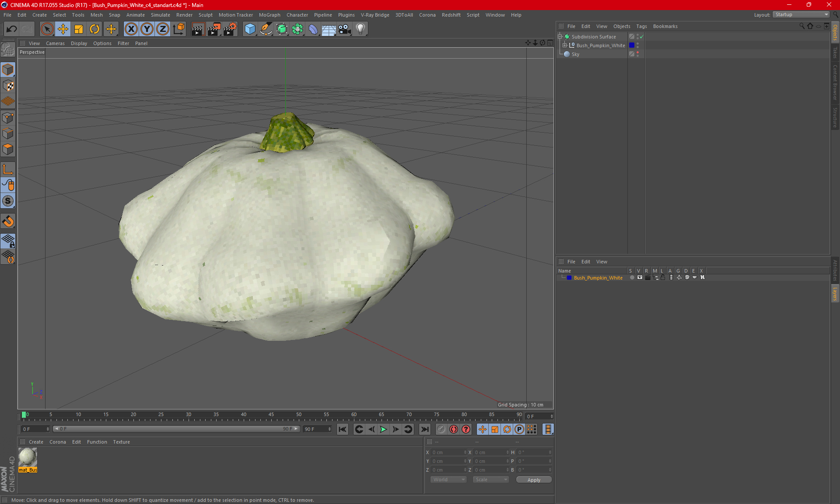Open Edit Render Settings icon
The height and width of the screenshot is (504, 840).
click(230, 29)
